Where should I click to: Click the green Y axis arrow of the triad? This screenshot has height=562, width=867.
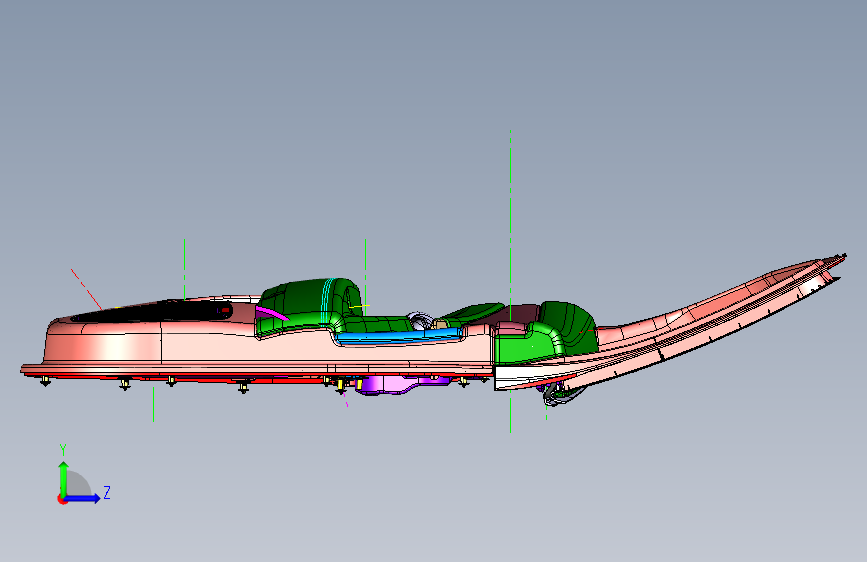coord(63,478)
